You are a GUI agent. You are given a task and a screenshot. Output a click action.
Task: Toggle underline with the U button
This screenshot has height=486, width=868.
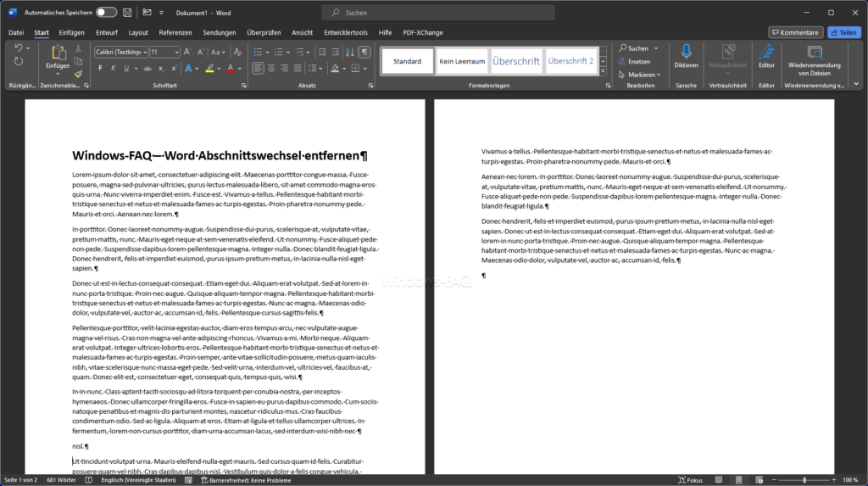pos(126,69)
